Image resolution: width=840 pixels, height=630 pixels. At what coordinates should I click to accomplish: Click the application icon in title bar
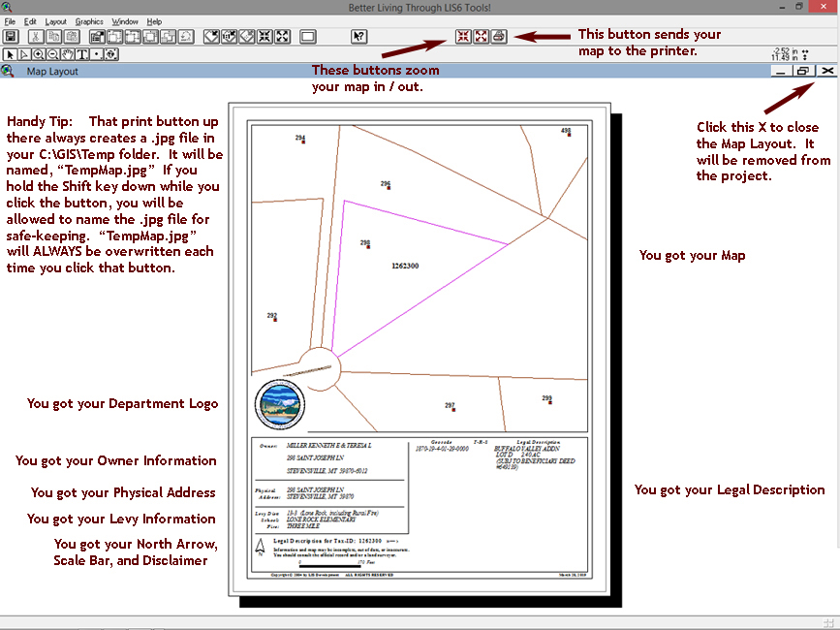(x=7, y=7)
